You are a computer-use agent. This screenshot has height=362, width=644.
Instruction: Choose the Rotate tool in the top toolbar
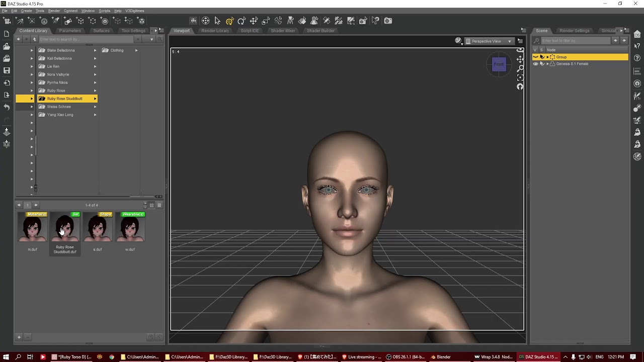[x=242, y=21]
